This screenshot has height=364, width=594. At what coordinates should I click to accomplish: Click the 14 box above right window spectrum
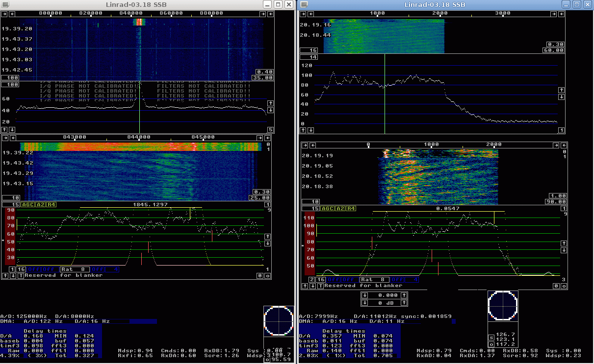tap(309, 57)
